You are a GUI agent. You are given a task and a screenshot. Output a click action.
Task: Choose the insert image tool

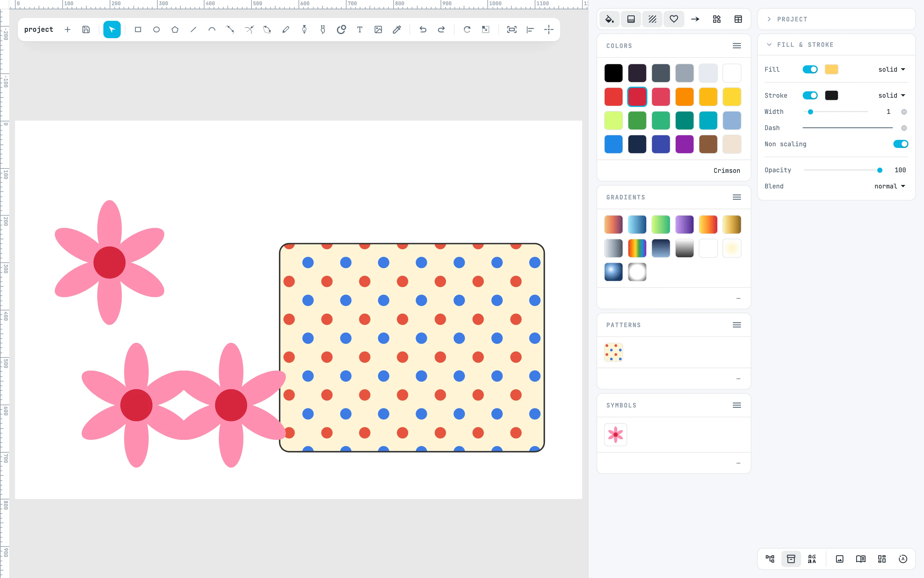378,29
